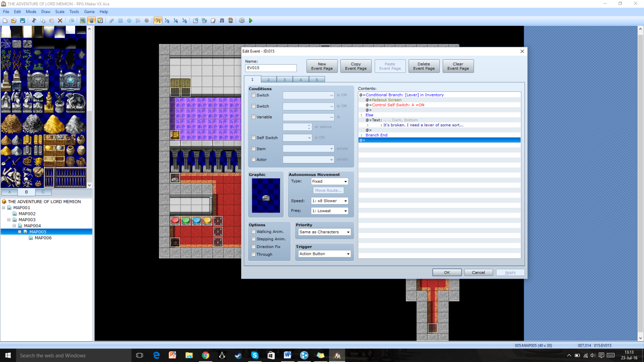Switch to Event editing mode icon

pyautogui.click(x=91, y=20)
